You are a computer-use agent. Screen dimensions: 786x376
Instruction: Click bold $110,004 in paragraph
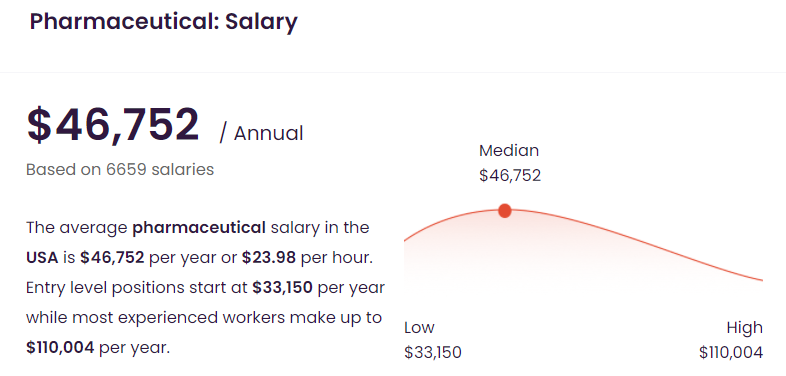coord(60,348)
